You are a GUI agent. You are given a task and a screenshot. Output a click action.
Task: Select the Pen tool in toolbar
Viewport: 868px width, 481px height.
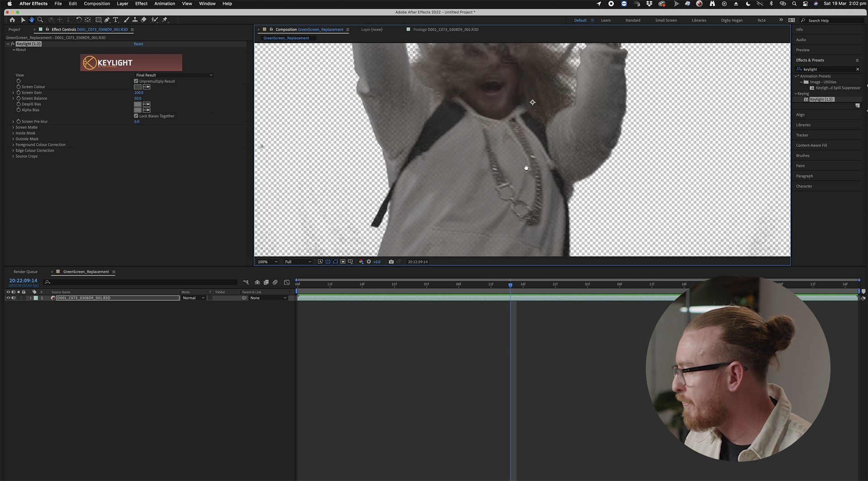click(107, 20)
